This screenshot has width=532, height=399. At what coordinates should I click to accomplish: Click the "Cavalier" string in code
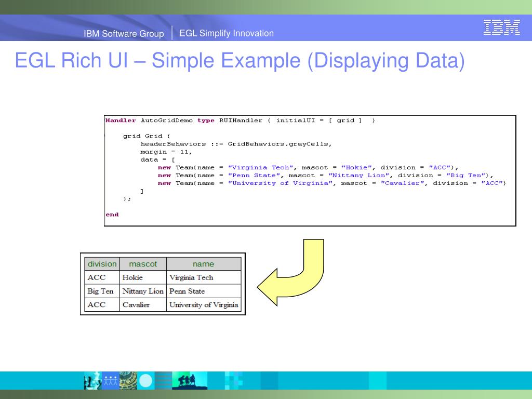402,183
